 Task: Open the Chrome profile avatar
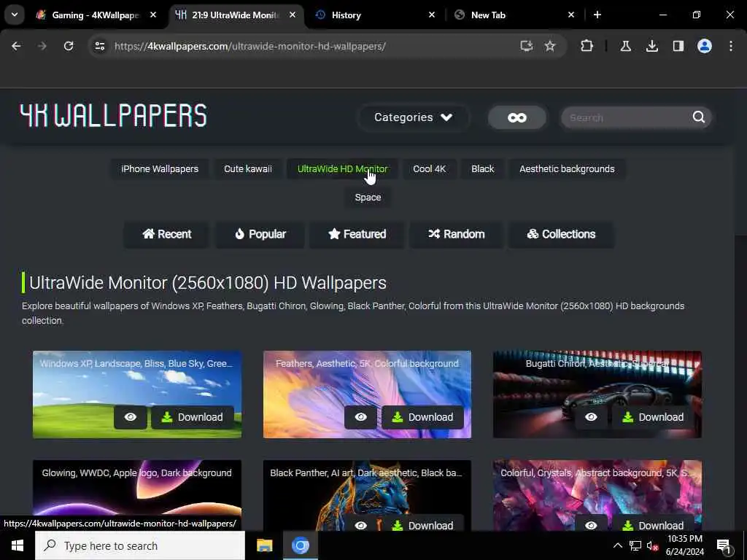click(705, 46)
